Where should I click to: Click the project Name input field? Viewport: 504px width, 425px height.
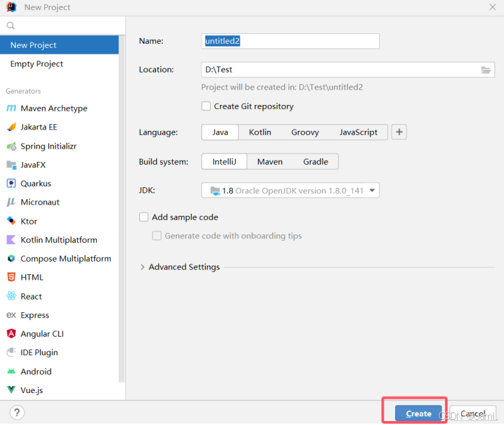[x=290, y=41]
